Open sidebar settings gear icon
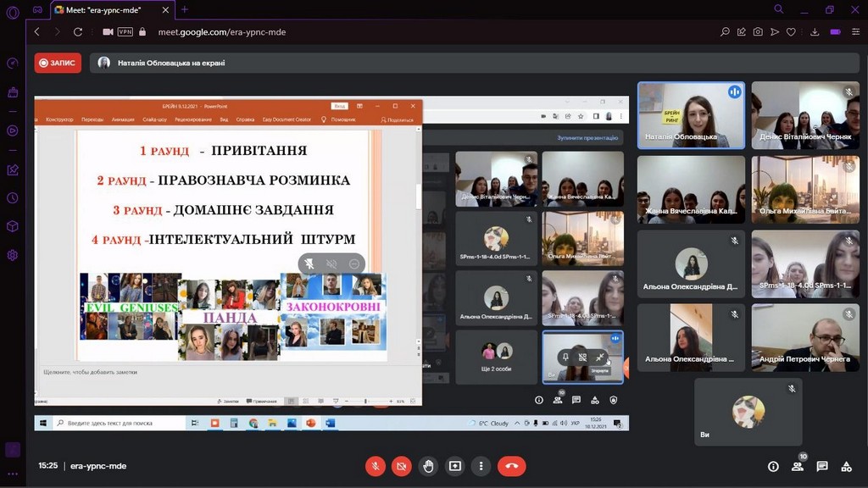868x488 pixels. point(13,255)
